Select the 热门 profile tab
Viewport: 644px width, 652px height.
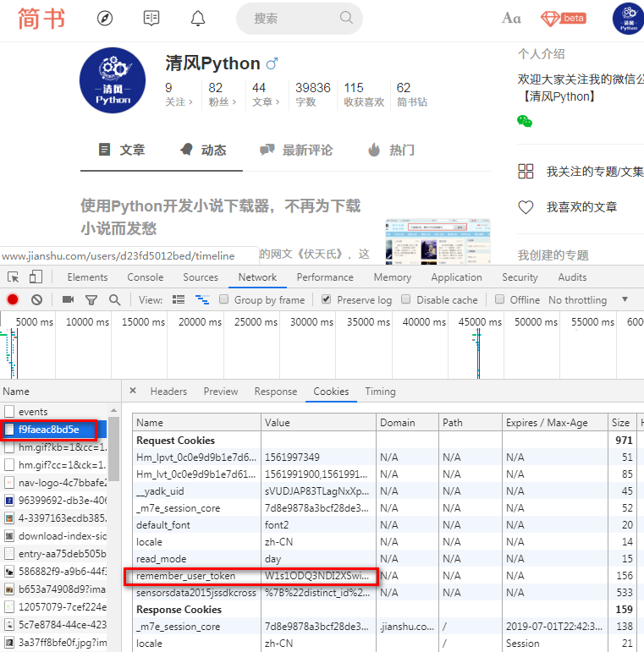(x=392, y=150)
